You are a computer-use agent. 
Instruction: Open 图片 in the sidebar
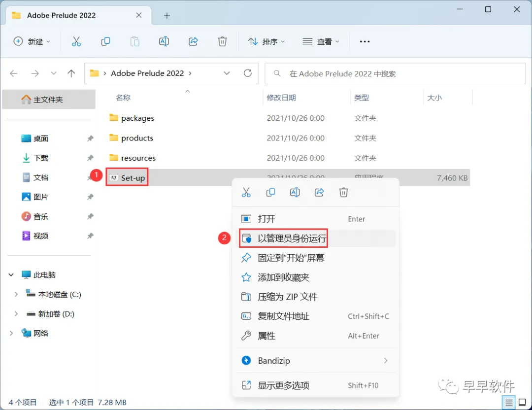[x=41, y=197]
